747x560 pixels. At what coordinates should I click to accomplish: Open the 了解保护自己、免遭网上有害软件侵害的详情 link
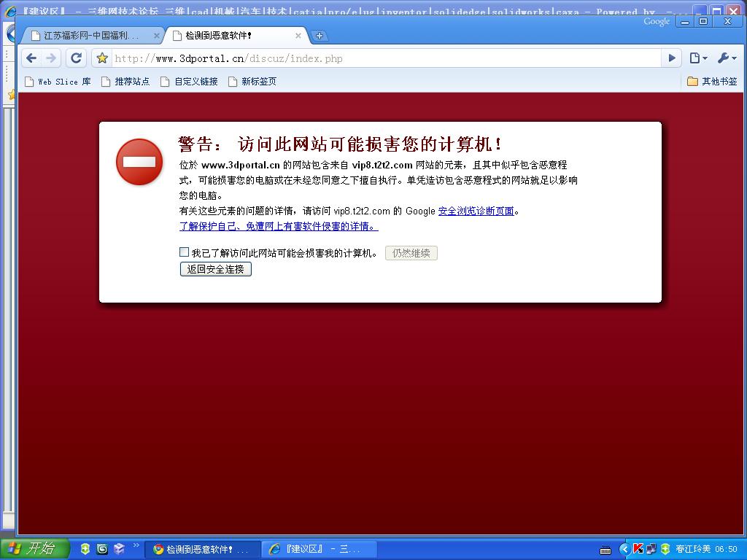point(279,226)
